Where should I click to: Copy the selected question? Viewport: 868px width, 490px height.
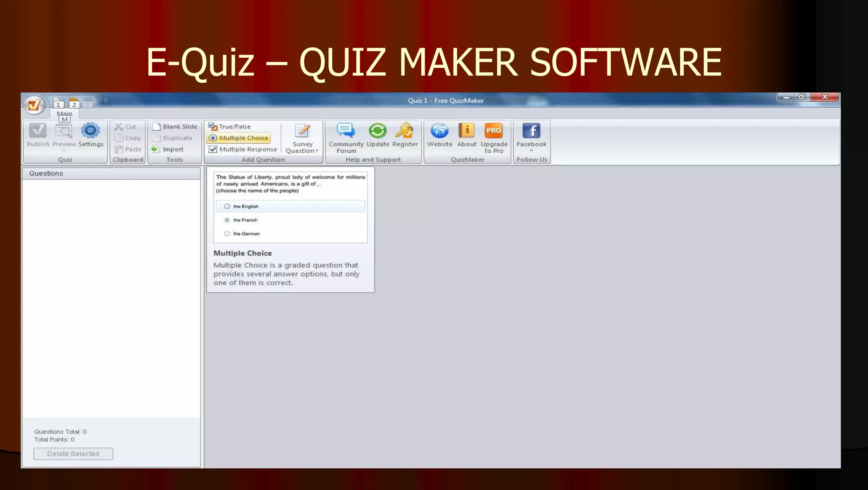tap(128, 138)
